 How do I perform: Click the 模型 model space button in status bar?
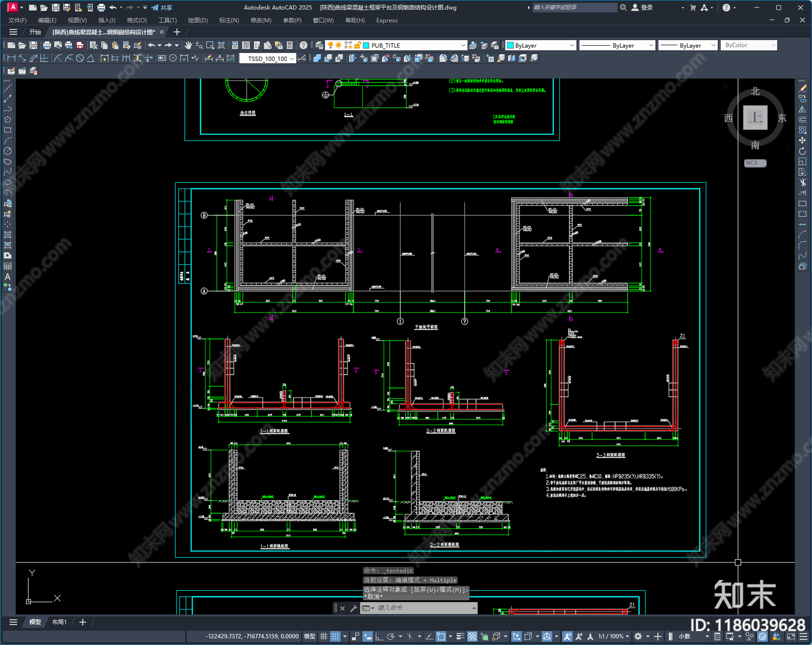pos(310,636)
